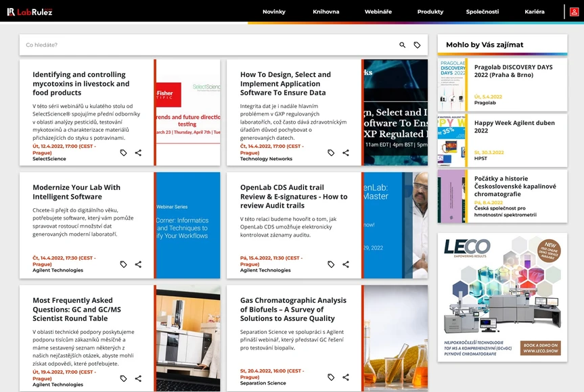Viewport: 584px width, 392px height.
Task: Click the Pragolab Discovery Days thumbnail
Action: (x=452, y=84)
